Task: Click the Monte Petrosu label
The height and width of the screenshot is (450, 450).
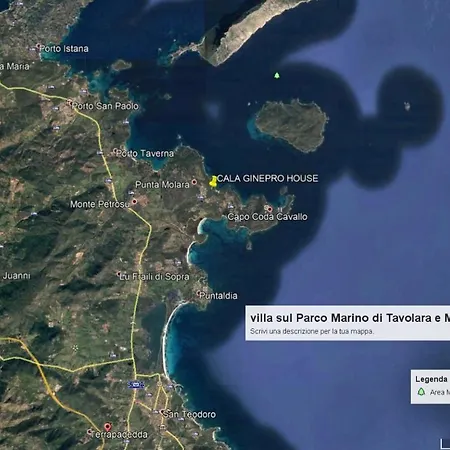Action: (99, 204)
